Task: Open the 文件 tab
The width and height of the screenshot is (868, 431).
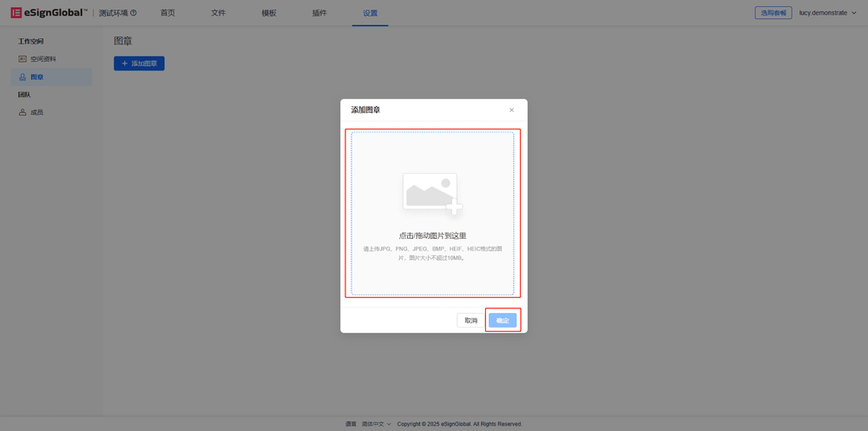Action: pos(218,13)
